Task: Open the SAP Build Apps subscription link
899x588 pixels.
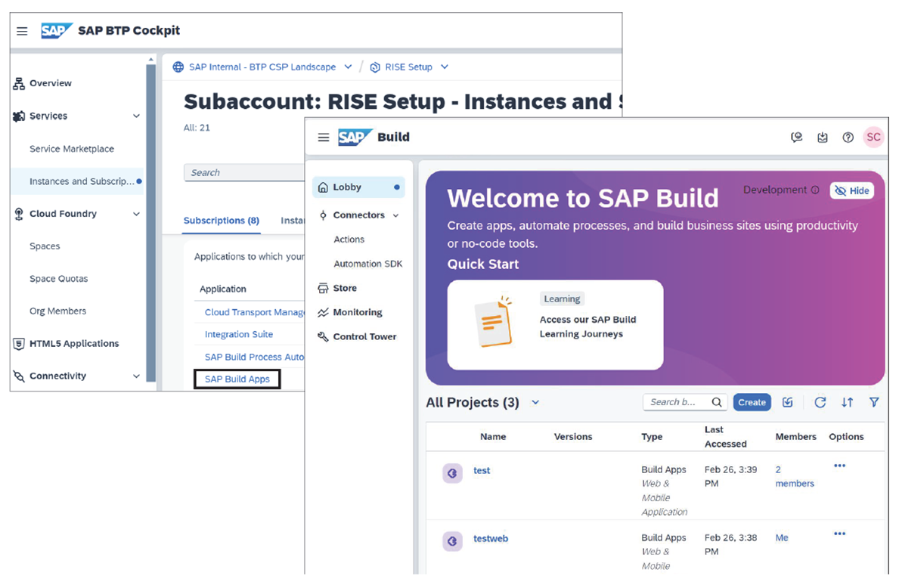Action: click(x=237, y=379)
